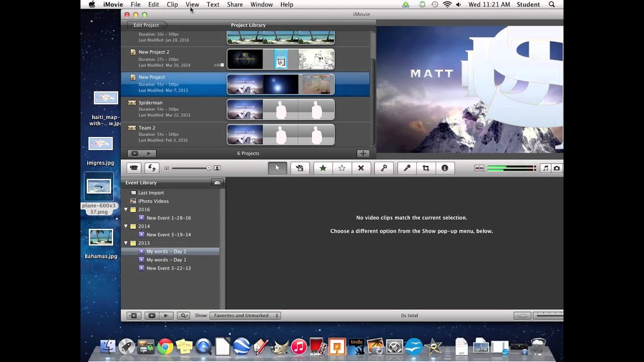Viewport: 644px width, 362px height.
Task: Click the Wi-Fi status icon
Action: [447, 5]
